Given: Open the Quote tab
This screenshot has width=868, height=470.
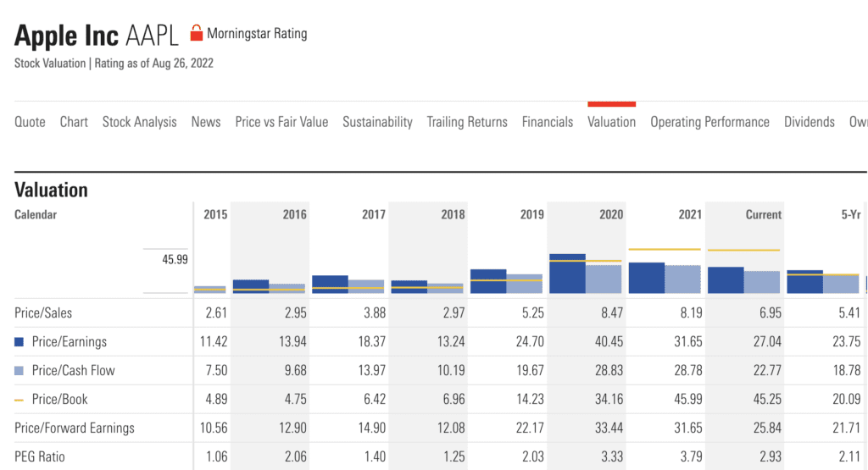Looking at the screenshot, I should [x=30, y=122].
